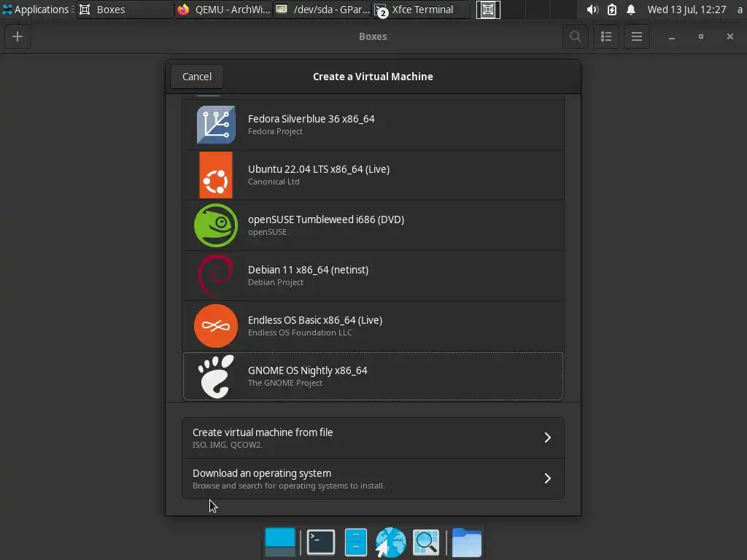
Task: Click the Fedora Project vendor text
Action: [275, 131]
